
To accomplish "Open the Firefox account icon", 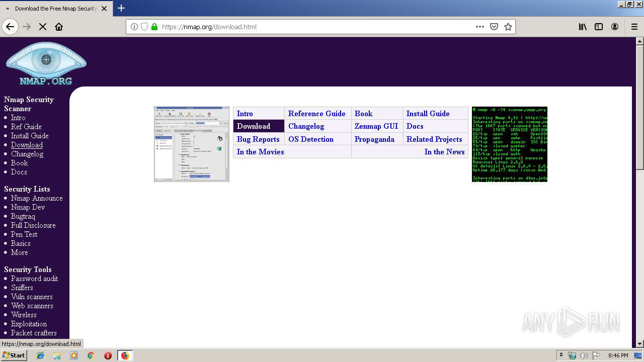I will (615, 27).
